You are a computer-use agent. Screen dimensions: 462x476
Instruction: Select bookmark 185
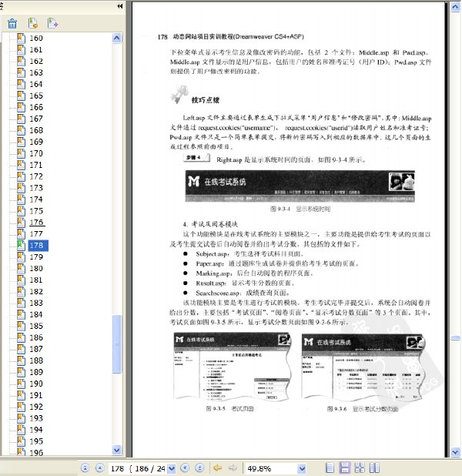(36, 326)
